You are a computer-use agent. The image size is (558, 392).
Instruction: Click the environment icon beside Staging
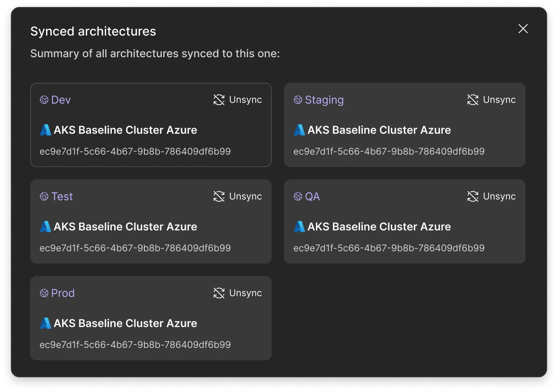coord(298,100)
